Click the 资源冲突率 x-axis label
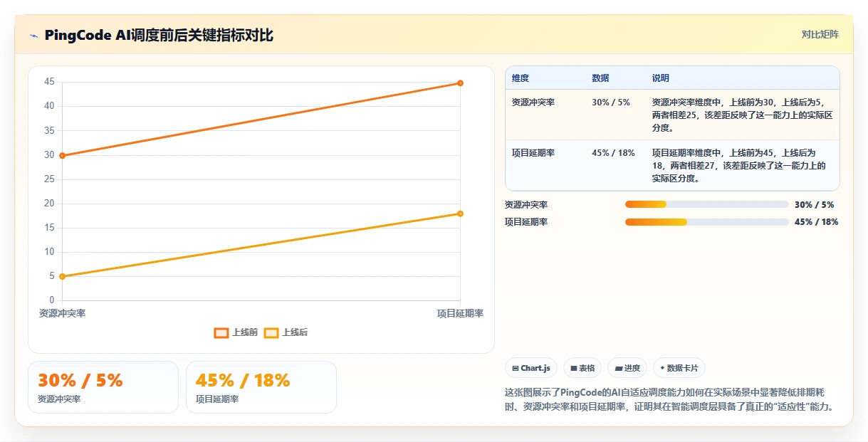The image size is (868, 442). 62,313
